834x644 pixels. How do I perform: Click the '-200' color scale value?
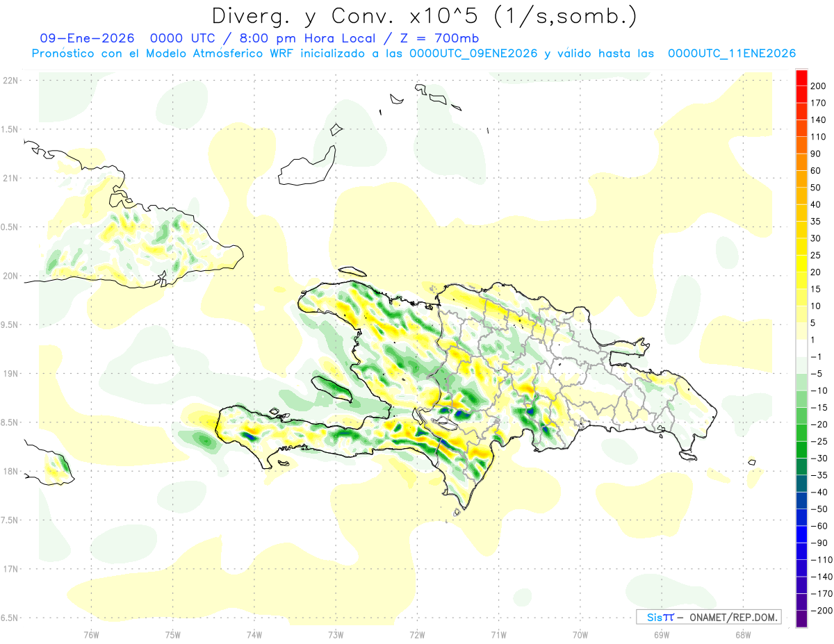point(820,611)
